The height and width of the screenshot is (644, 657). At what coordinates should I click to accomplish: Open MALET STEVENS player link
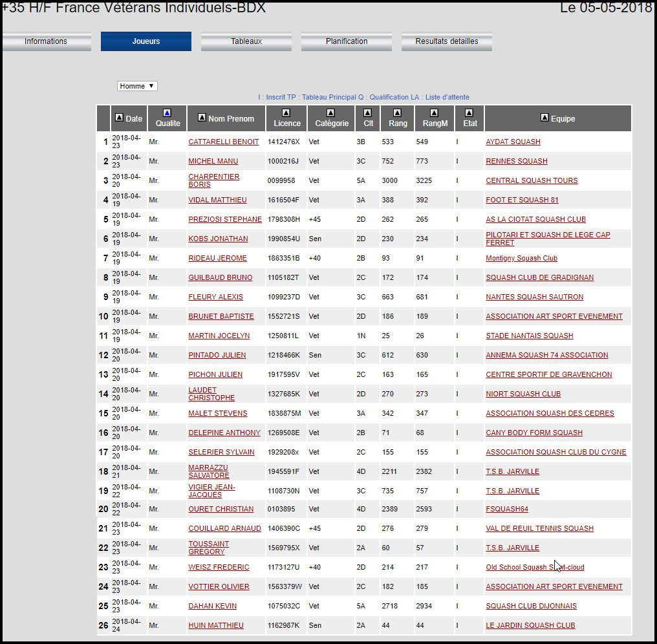pos(218,413)
